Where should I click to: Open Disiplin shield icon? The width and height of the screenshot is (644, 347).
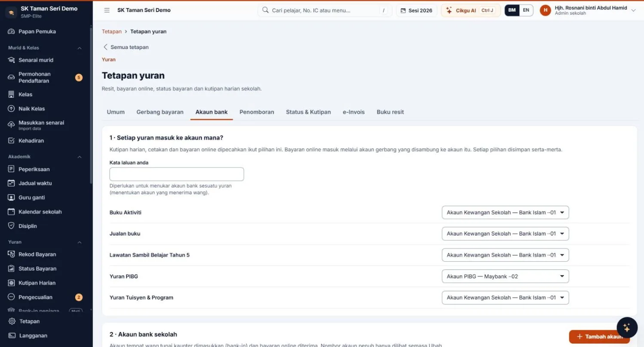[12, 226]
